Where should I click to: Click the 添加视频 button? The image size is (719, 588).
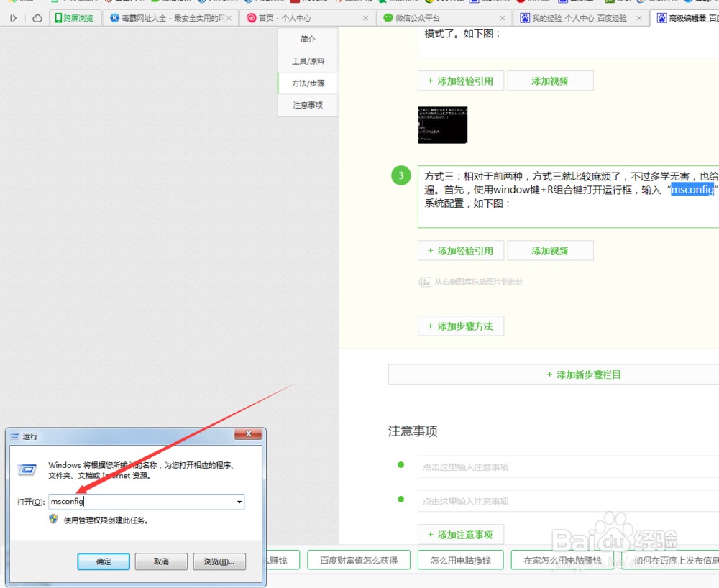tap(550, 81)
